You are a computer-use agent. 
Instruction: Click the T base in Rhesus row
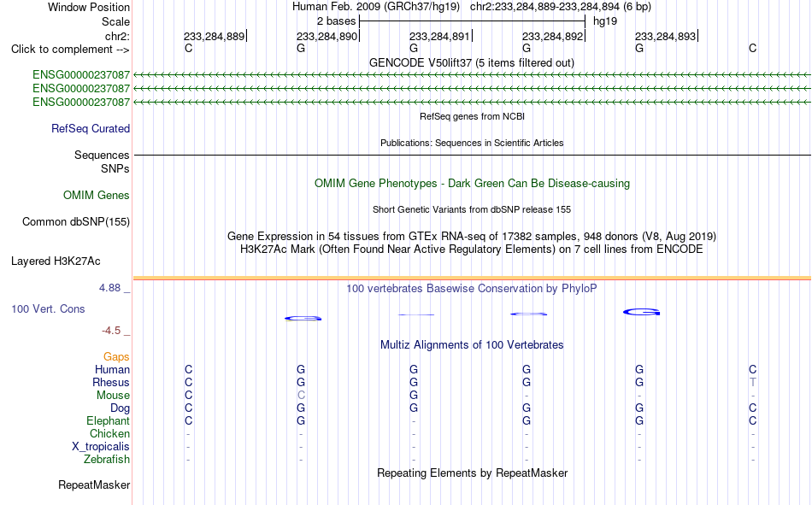coord(752,382)
